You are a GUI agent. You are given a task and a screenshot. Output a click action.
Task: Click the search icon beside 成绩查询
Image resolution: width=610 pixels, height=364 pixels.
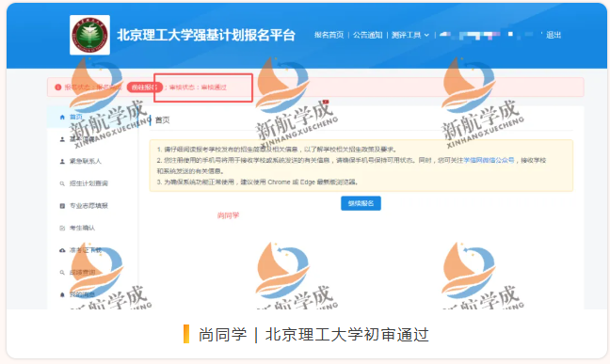point(62,273)
